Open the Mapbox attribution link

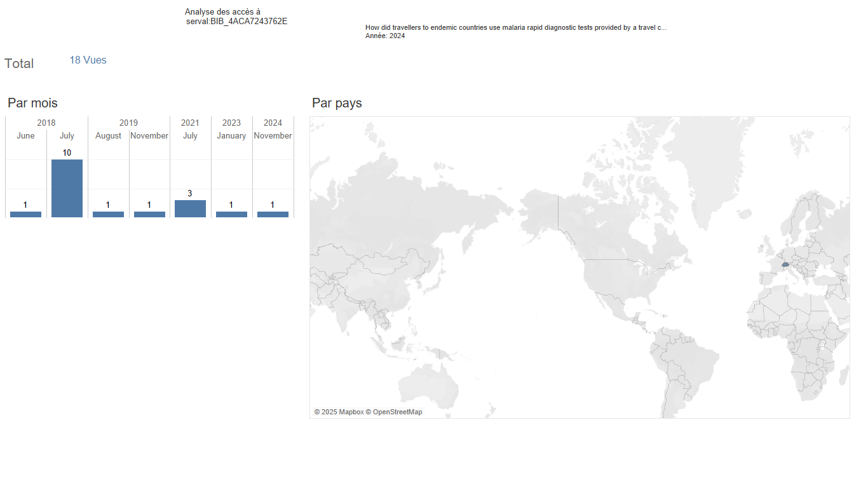tap(339, 412)
